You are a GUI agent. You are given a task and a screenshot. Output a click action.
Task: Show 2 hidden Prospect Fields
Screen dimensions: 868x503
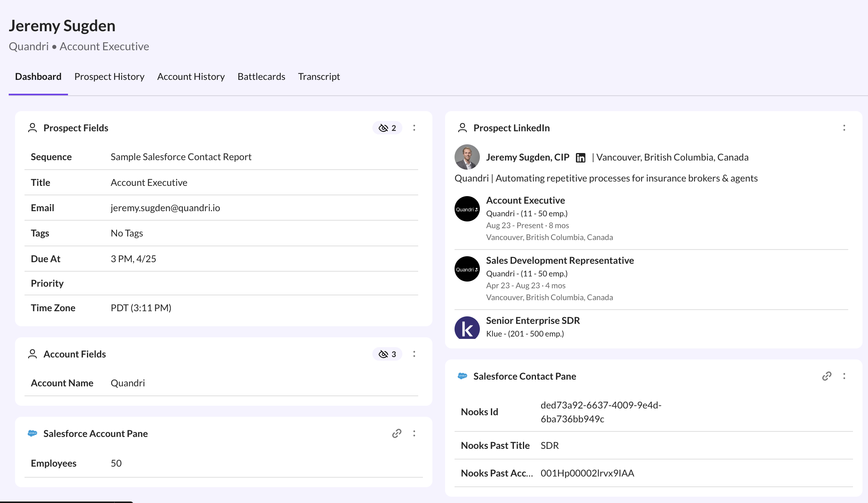point(387,128)
